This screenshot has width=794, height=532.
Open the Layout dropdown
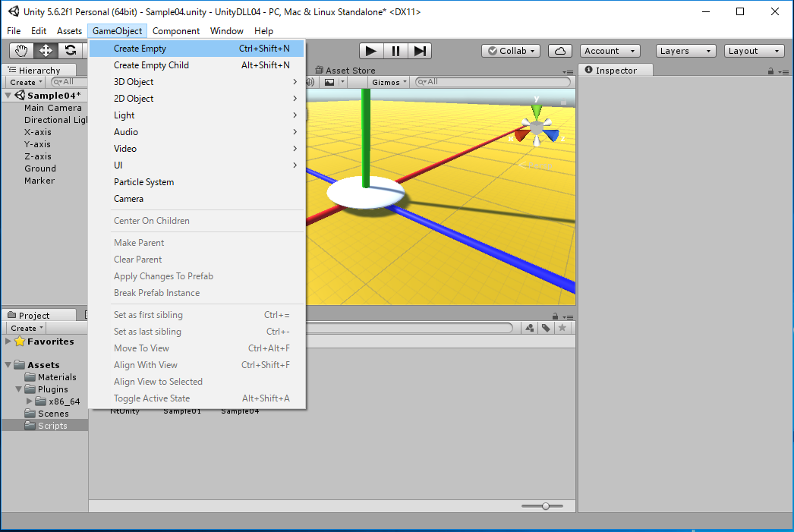[x=754, y=51]
